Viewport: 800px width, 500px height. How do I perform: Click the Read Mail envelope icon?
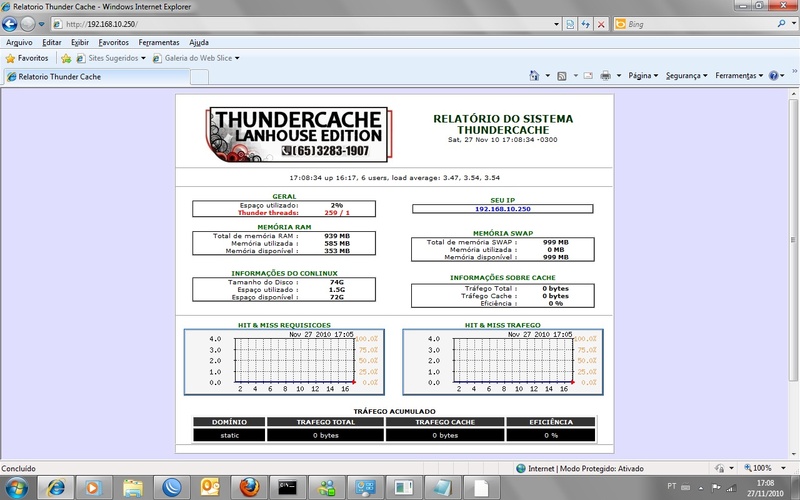tap(588, 76)
